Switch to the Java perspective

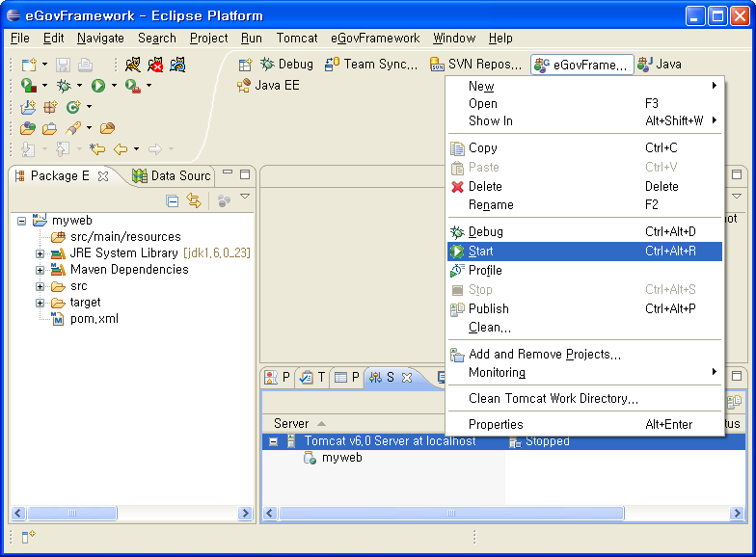click(660, 64)
